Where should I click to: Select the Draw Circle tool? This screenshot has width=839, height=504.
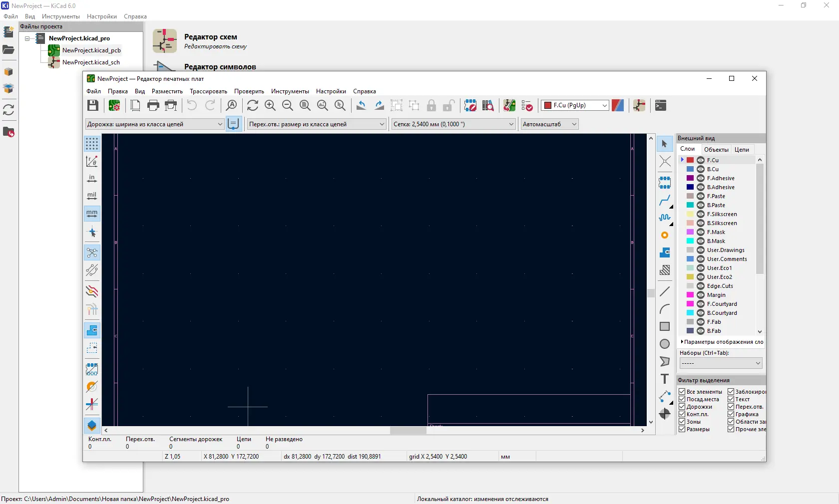point(665,344)
